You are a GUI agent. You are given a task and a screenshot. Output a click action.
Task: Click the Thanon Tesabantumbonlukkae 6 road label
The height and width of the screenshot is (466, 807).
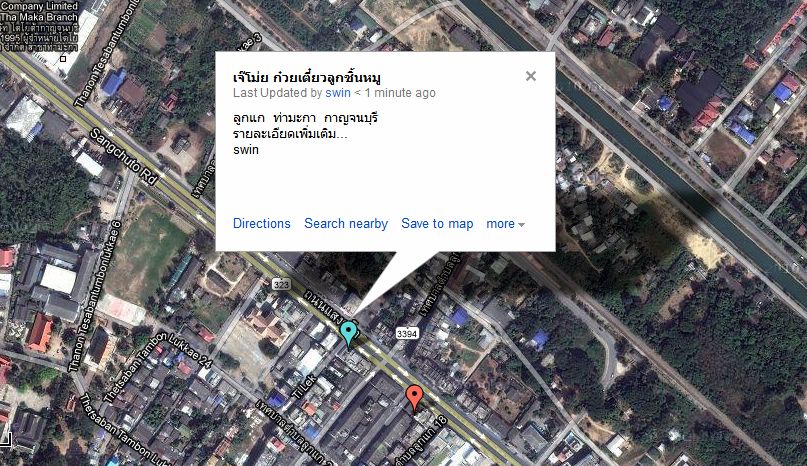tap(95, 295)
